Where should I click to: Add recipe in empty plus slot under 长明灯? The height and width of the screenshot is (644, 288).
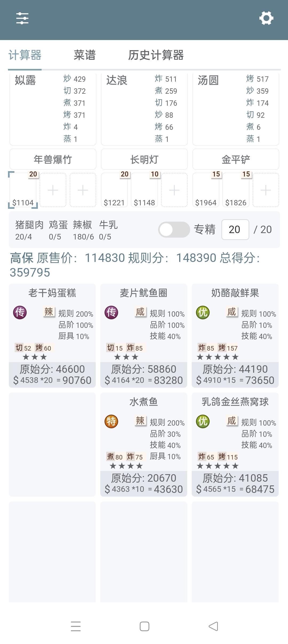(x=174, y=190)
